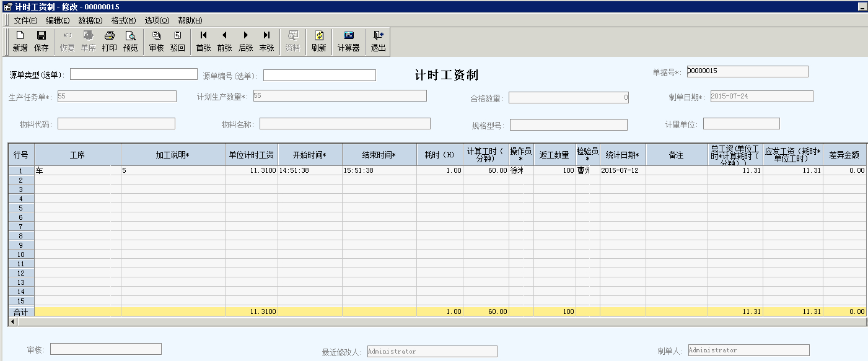This screenshot has height=361, width=868.
Task: Click the 恢复 (Restore) toolbar icon
Action: 67,41
